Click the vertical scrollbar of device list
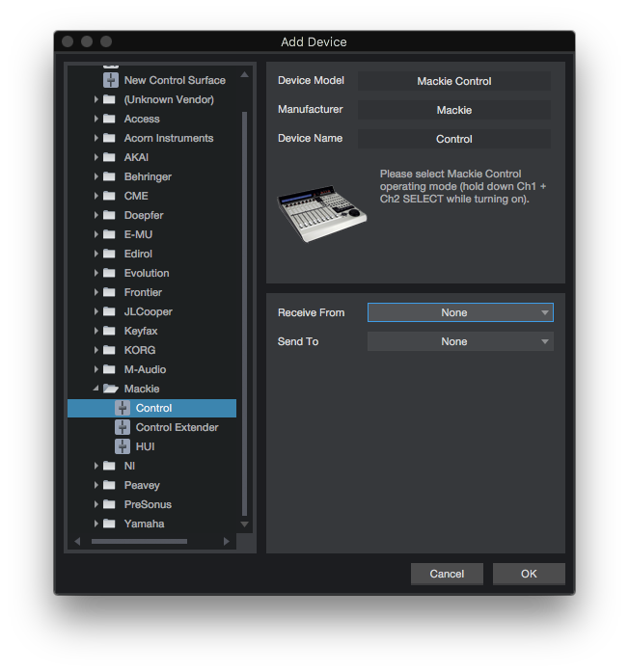 [244, 313]
